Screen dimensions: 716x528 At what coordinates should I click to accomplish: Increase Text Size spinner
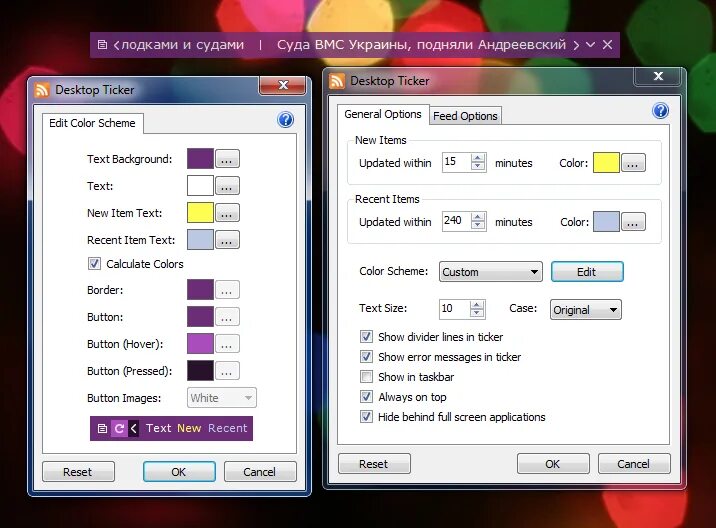[477, 305]
